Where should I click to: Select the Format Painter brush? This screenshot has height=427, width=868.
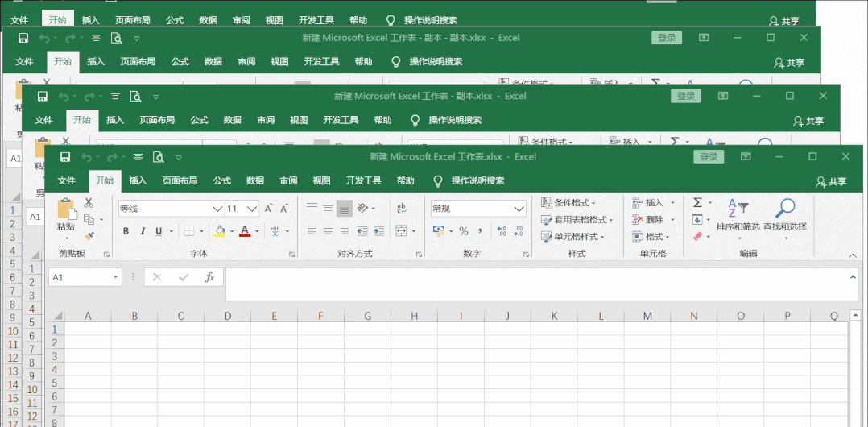click(x=89, y=236)
